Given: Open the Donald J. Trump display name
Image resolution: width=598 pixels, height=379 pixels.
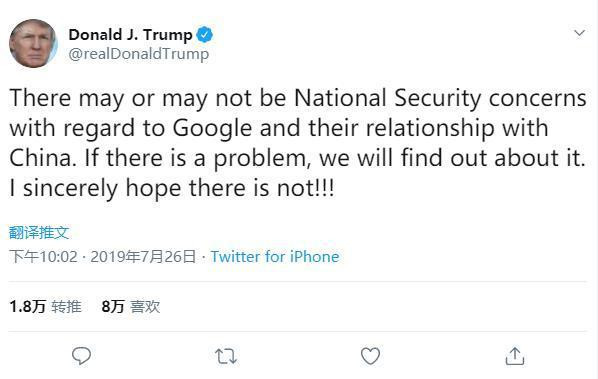Looking at the screenshot, I should [130, 35].
